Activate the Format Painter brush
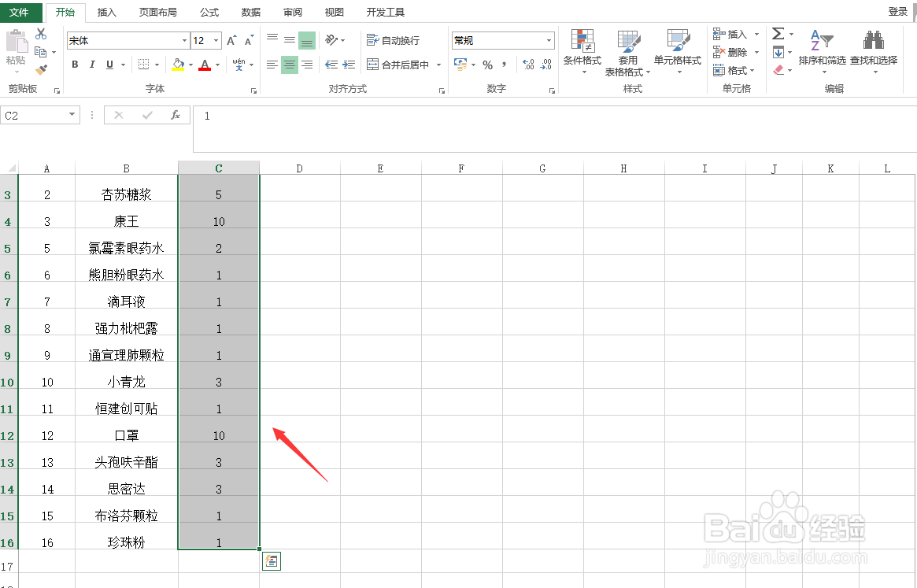The image size is (917, 588). pyautogui.click(x=40, y=70)
